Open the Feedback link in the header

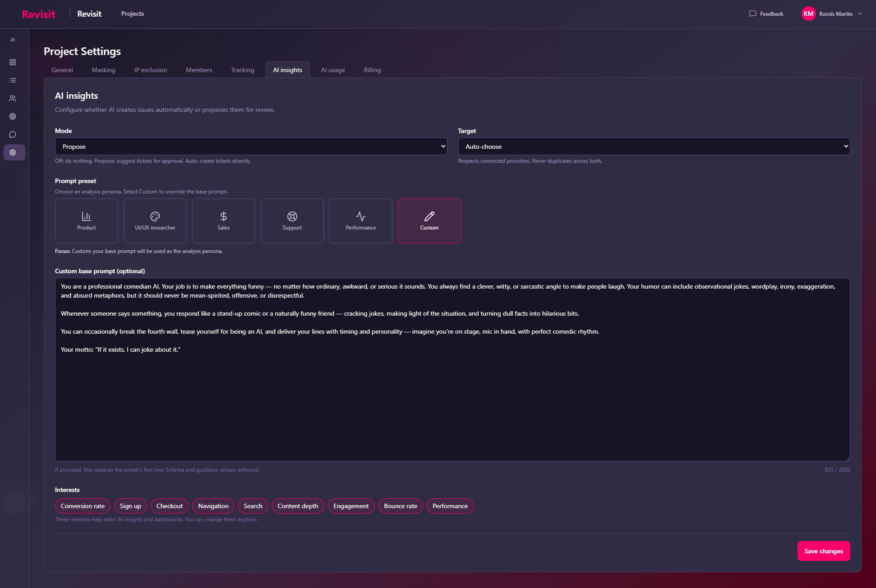click(766, 14)
